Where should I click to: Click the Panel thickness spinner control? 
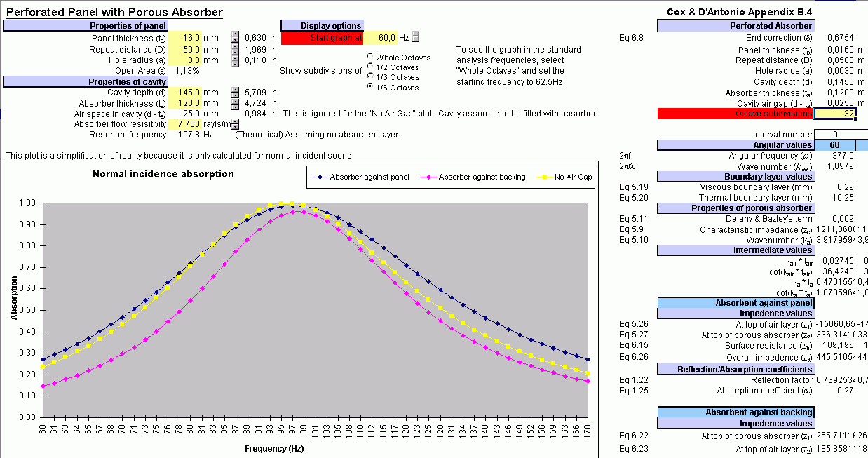tap(235, 37)
